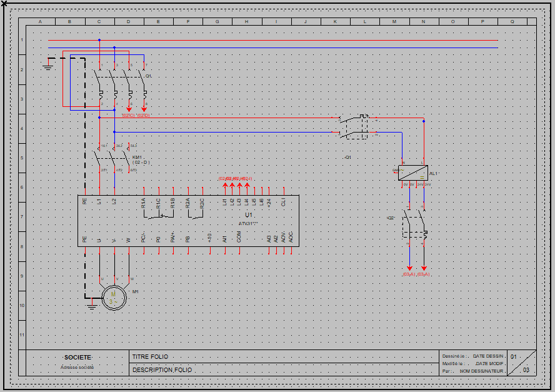Click the R1A-R1C-R1B relay contact in U1
The width and height of the screenshot is (555, 392).
tap(158, 214)
